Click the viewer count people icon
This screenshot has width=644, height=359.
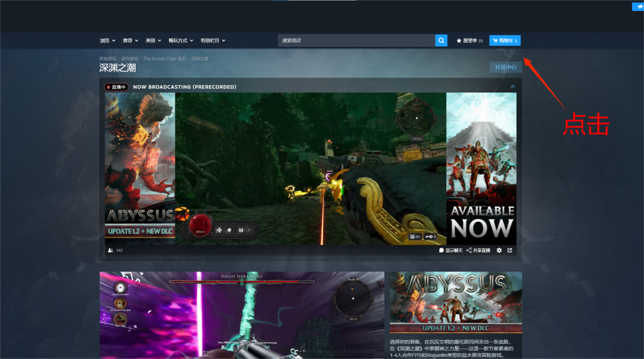point(110,251)
